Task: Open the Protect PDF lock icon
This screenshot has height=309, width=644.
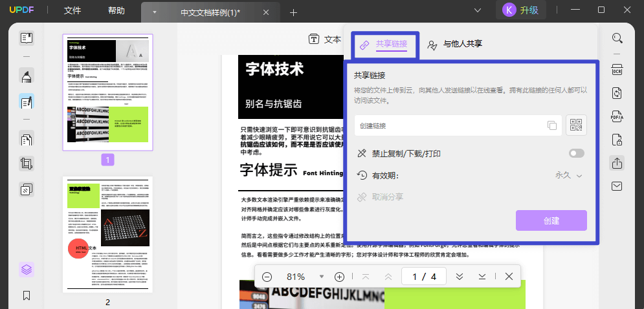Action: [617, 140]
